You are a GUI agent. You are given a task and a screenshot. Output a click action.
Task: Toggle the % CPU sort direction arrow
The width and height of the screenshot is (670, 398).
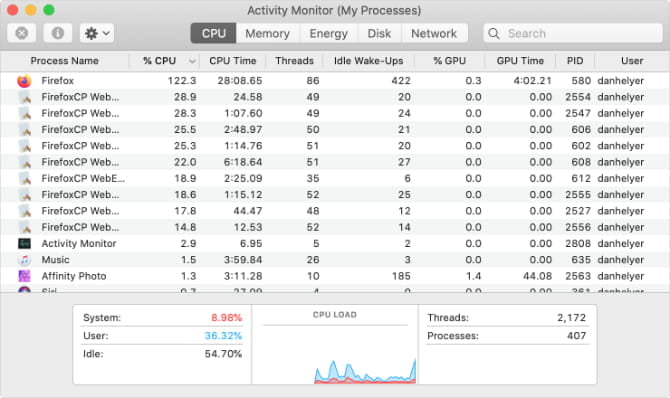tap(192, 61)
